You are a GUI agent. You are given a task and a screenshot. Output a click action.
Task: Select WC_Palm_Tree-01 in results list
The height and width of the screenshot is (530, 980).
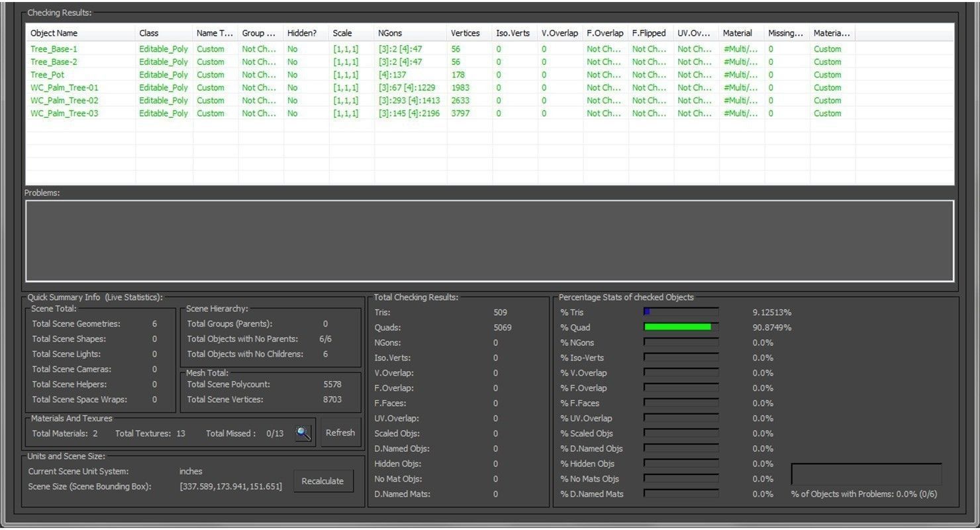tap(489, 87)
